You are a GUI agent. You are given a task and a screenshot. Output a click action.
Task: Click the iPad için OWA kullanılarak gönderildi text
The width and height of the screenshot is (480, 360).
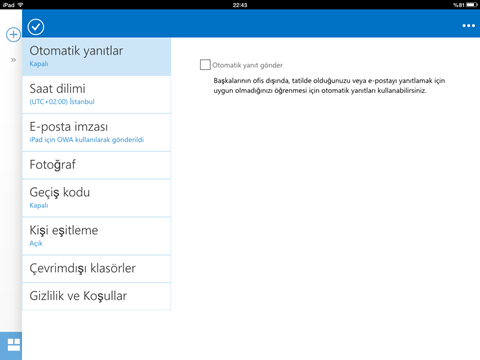pyautogui.click(x=87, y=140)
